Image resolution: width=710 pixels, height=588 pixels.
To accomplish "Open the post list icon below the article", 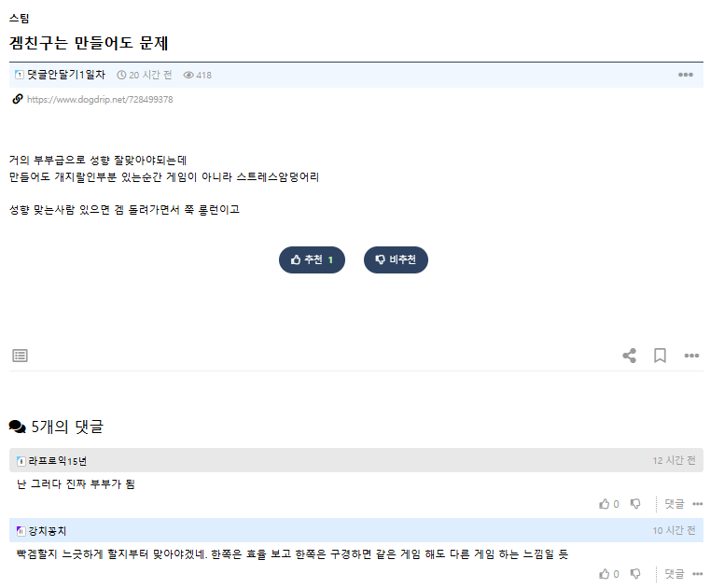I will [20, 356].
